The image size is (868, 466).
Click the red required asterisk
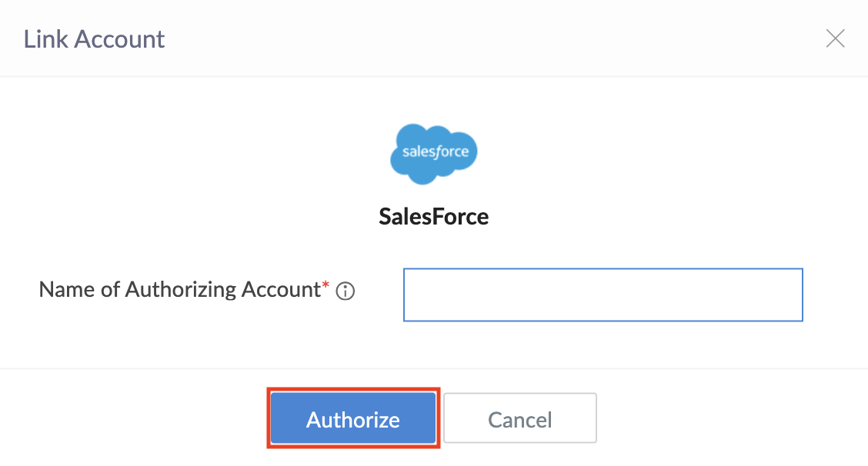[x=325, y=286]
